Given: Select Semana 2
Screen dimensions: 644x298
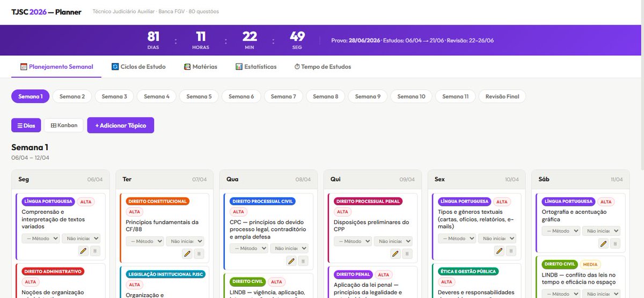Looking at the screenshot, I should click(72, 96).
